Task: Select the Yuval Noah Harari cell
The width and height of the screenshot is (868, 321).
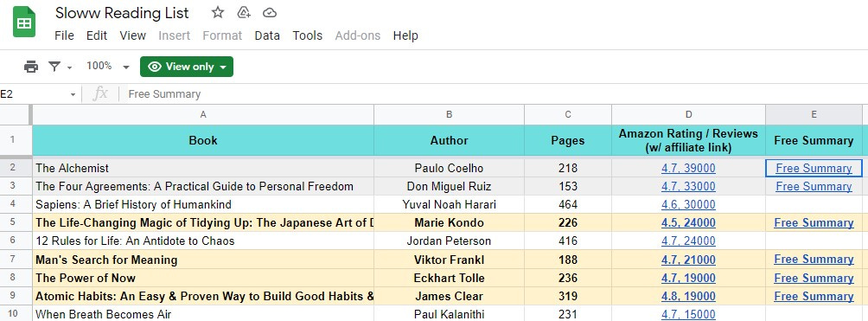Action: point(449,204)
